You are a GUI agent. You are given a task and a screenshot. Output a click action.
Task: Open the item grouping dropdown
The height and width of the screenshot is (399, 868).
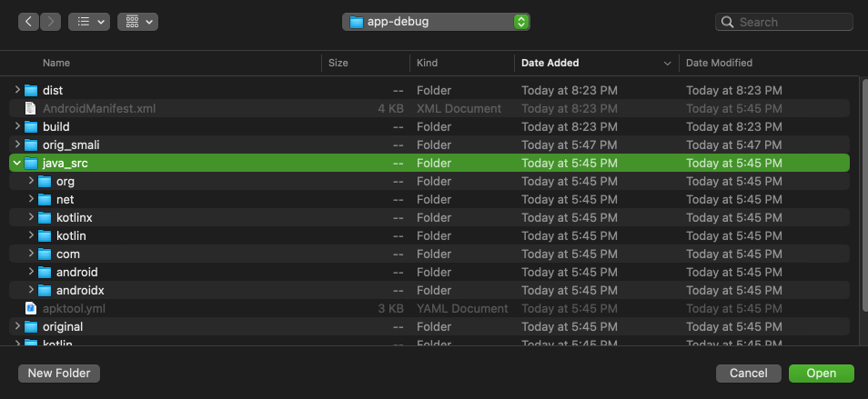[x=137, y=22]
